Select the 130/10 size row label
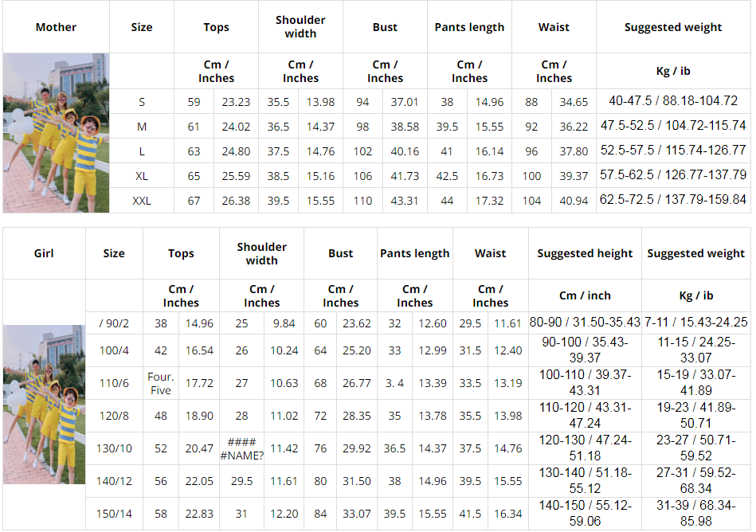 pyautogui.click(x=114, y=448)
